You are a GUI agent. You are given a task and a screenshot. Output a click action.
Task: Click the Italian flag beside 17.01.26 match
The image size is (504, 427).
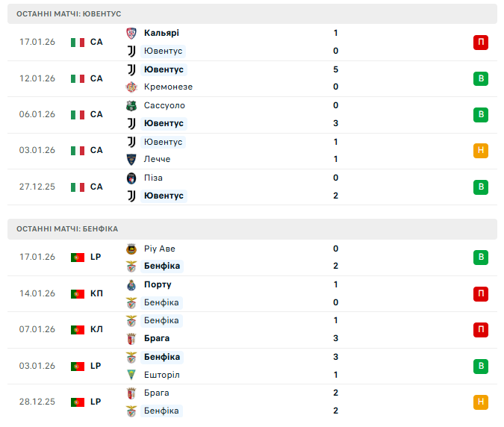point(78,42)
